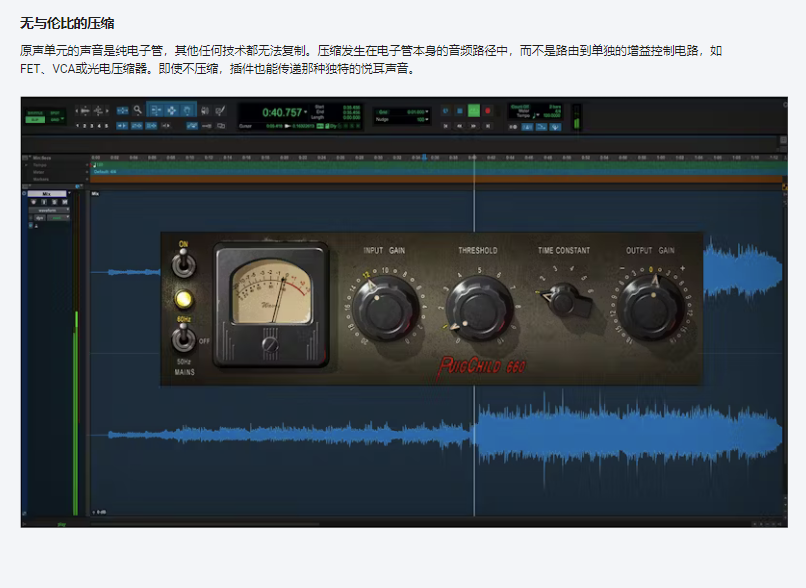
Task: Click the Mix track name button
Action: pos(47,193)
